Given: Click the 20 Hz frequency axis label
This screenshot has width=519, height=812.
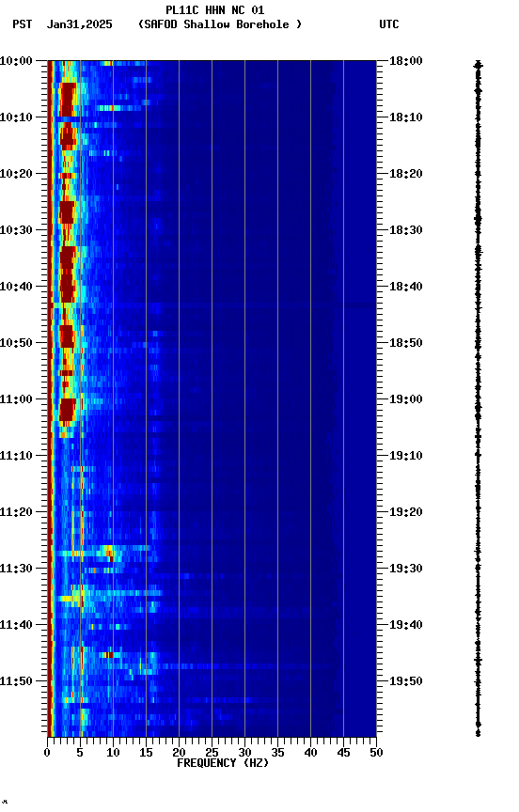Looking at the screenshot, I should 179,754.
